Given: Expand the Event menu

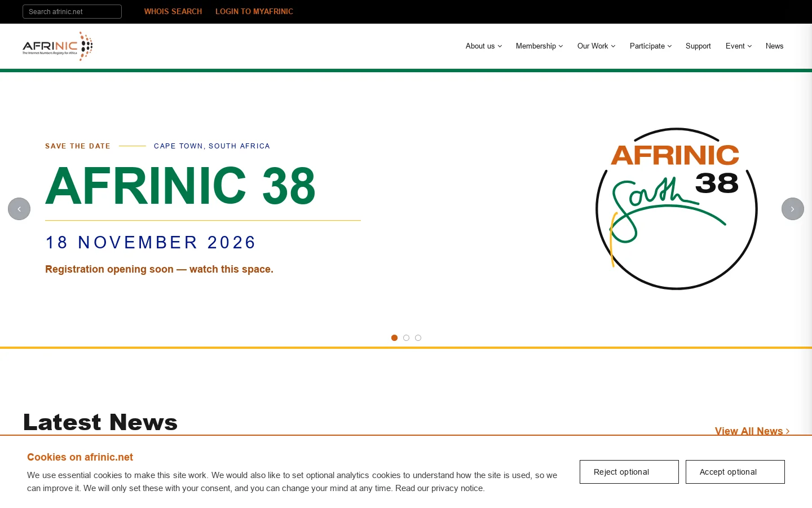Looking at the screenshot, I should (739, 46).
